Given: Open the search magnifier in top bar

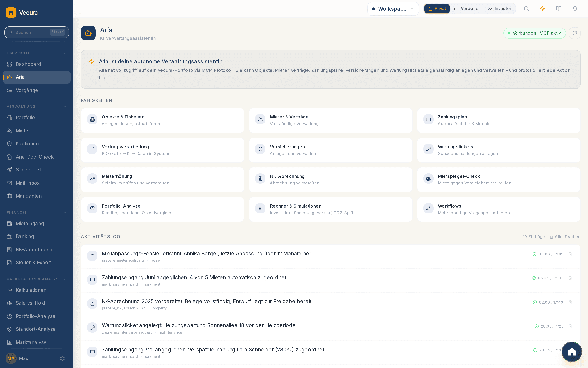Looking at the screenshot, I should 526,9.
